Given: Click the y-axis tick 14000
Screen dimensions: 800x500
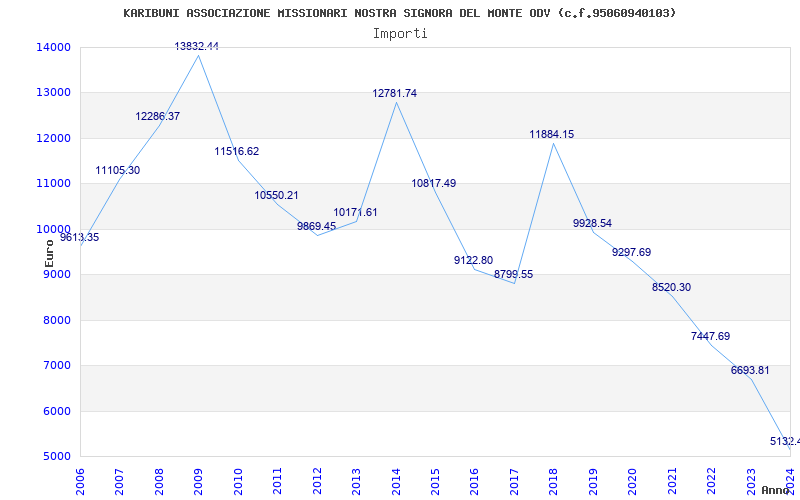Looking at the screenshot, I should tap(53, 47).
